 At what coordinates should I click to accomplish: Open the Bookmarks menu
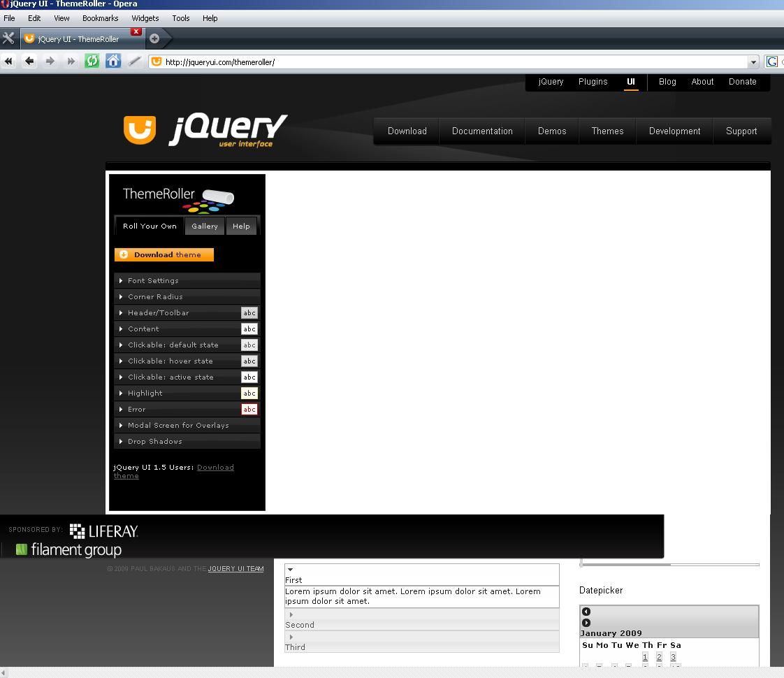pos(100,18)
